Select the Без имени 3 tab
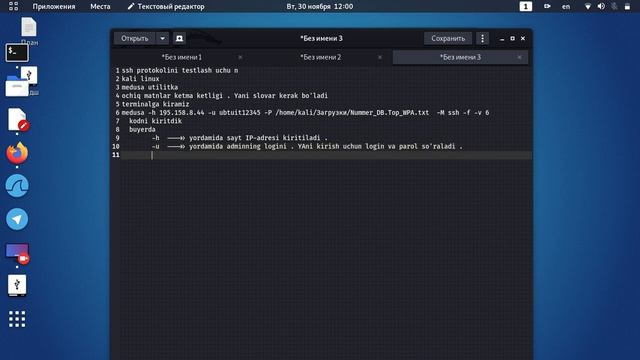This screenshot has height=360, width=640. pyautogui.click(x=460, y=57)
